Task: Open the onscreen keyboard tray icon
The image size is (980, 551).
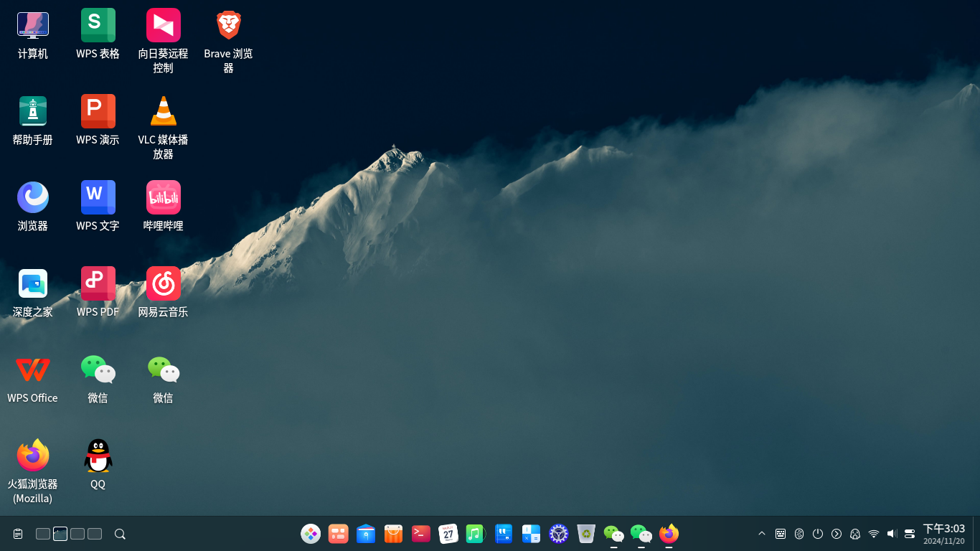Action: [x=781, y=534]
